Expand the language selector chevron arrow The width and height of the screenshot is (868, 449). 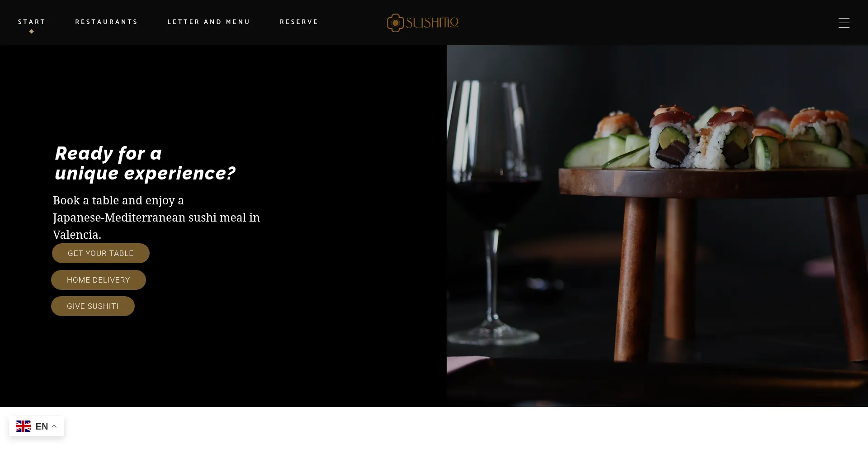[x=54, y=426]
